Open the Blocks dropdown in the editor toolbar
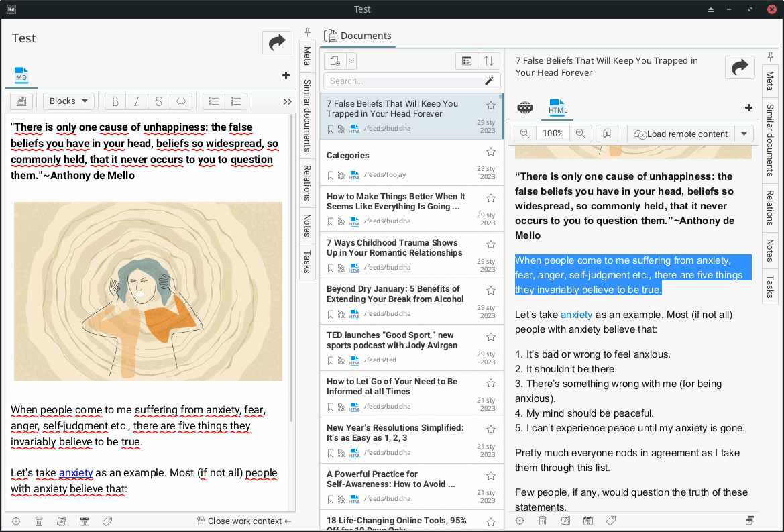The image size is (784, 532). click(x=68, y=101)
